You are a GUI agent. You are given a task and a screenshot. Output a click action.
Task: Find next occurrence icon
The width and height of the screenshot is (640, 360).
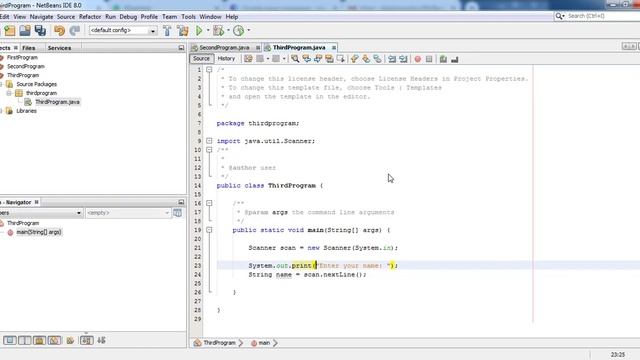(x=318, y=59)
